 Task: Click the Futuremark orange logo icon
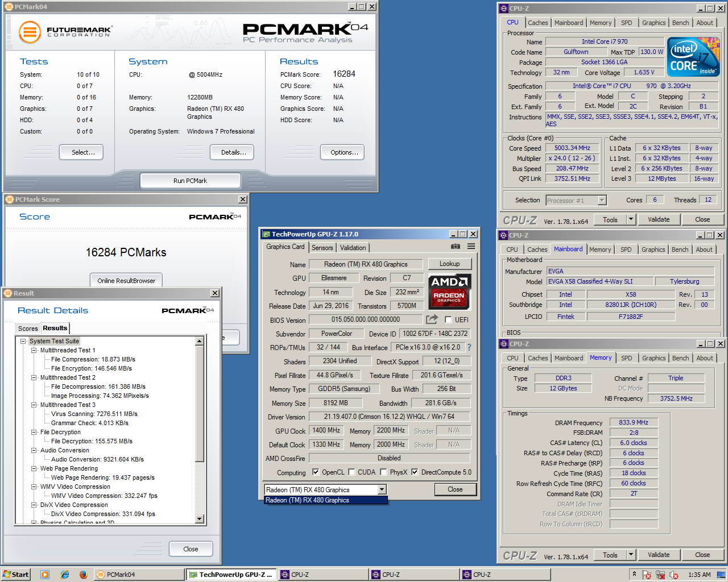click(30, 32)
